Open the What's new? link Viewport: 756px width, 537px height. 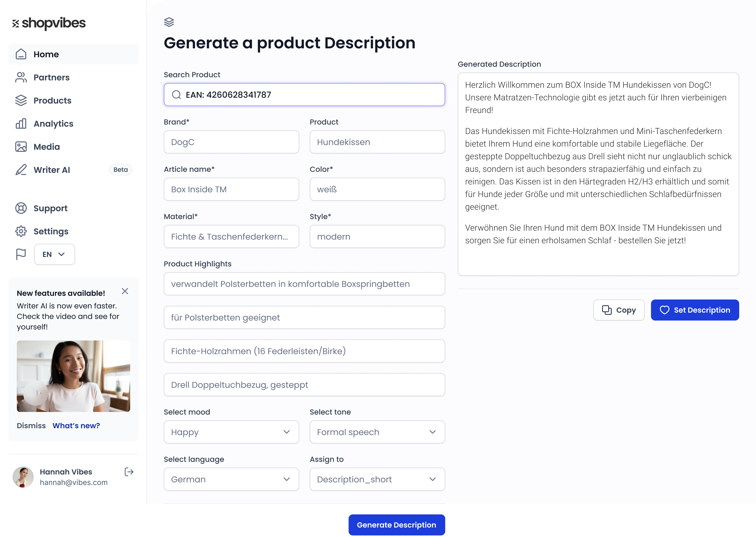click(76, 426)
